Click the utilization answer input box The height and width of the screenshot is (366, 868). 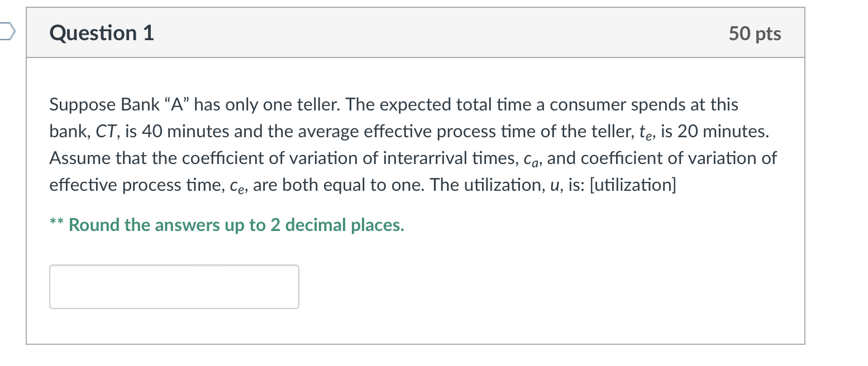tap(174, 287)
